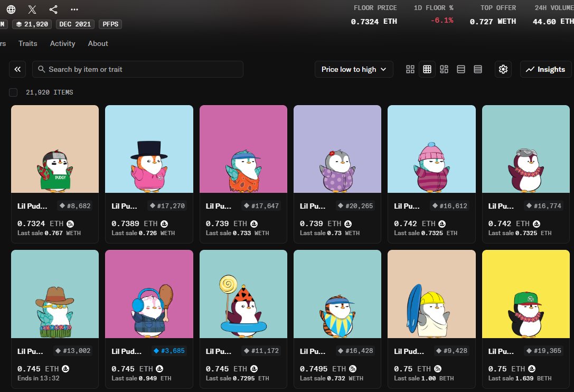Viewport: 574px width, 392px height.
Task: Click the marketplace icon next to 0.7389 ETH
Action: click(164, 224)
